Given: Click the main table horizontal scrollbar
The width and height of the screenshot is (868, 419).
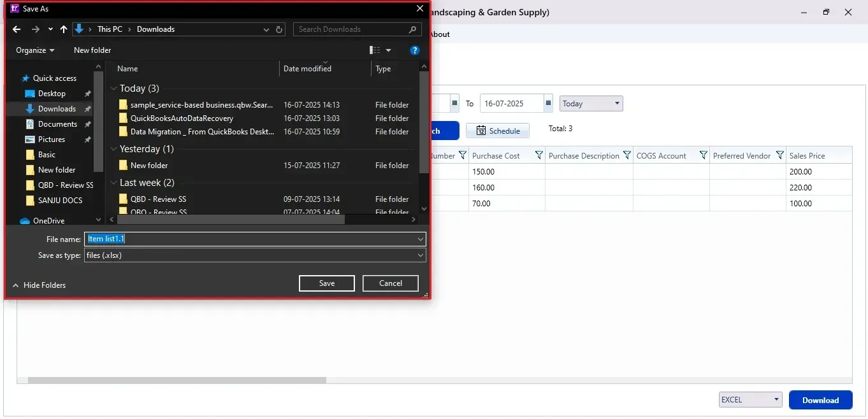Looking at the screenshot, I should pos(177,380).
